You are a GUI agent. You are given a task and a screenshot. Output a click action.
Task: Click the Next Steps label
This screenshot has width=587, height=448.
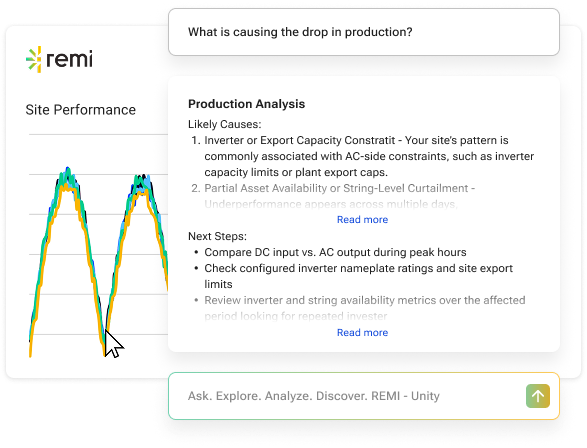pyautogui.click(x=218, y=237)
